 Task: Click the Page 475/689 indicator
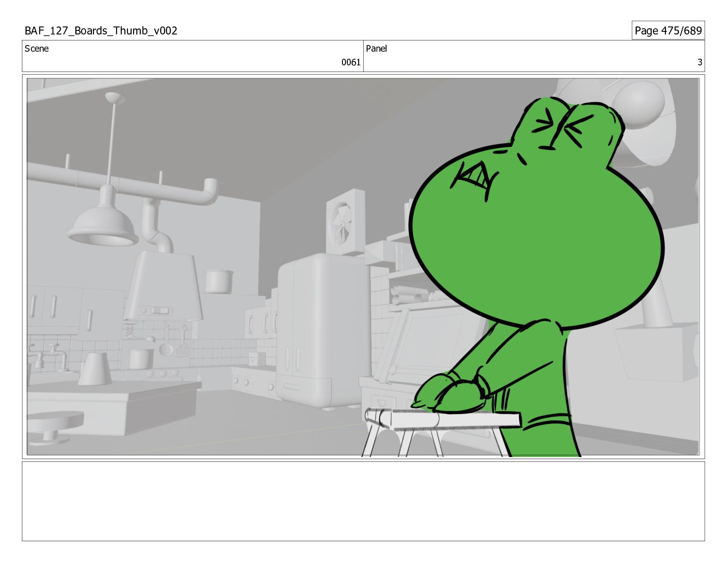tap(668, 30)
